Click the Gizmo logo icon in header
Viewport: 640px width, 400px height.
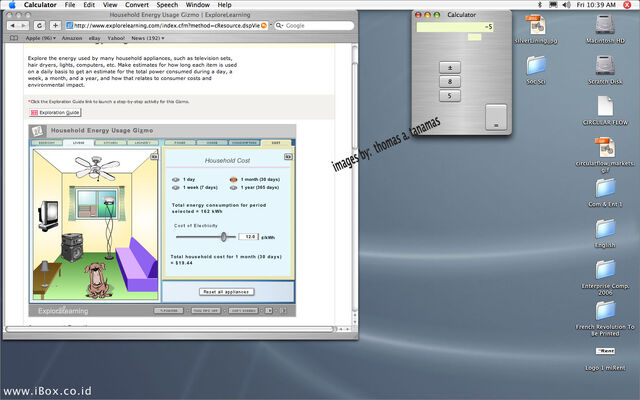point(38,131)
